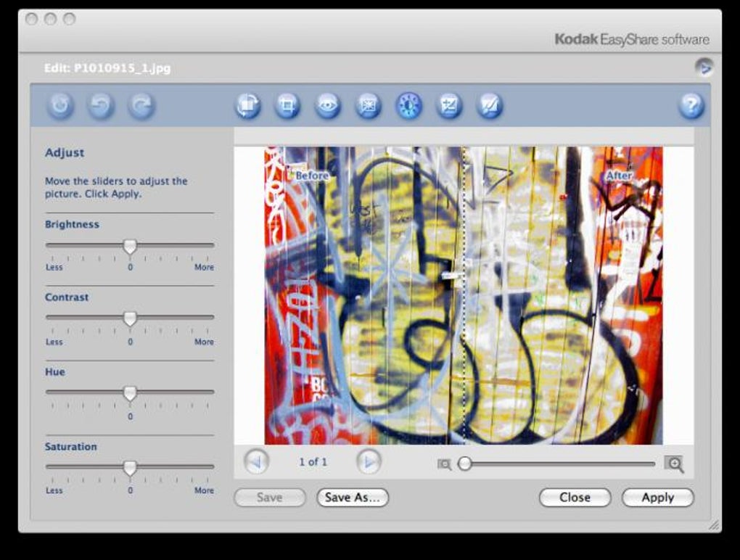Image resolution: width=740 pixels, height=560 pixels.
Task: Click the blue arrow icon beside file title
Action: pyautogui.click(x=704, y=68)
